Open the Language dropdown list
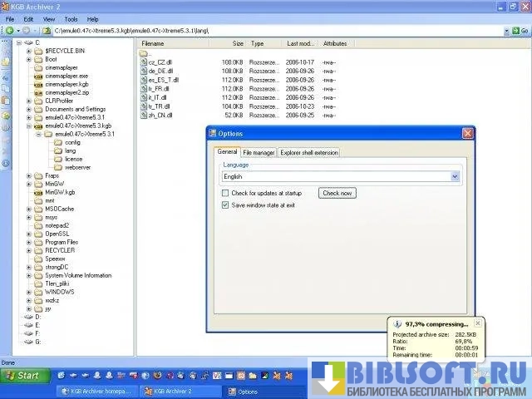532x399 pixels. [x=455, y=176]
